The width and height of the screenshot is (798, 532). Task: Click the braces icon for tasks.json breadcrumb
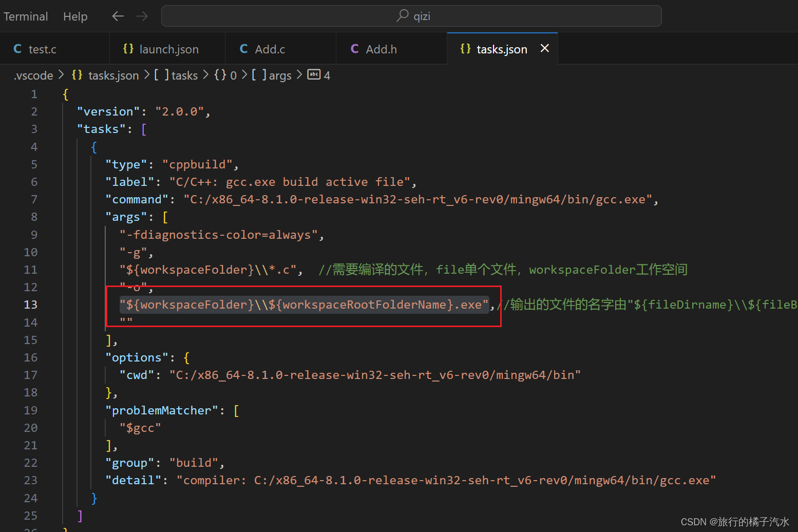tap(77, 75)
